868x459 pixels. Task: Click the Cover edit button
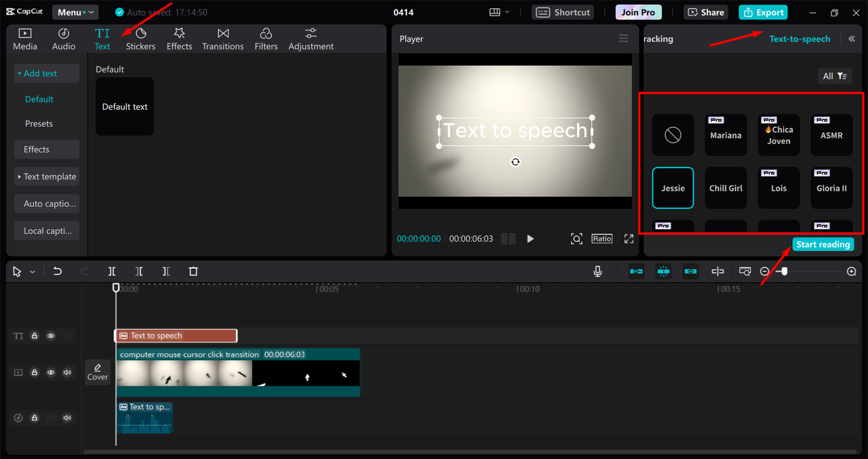pos(98,372)
